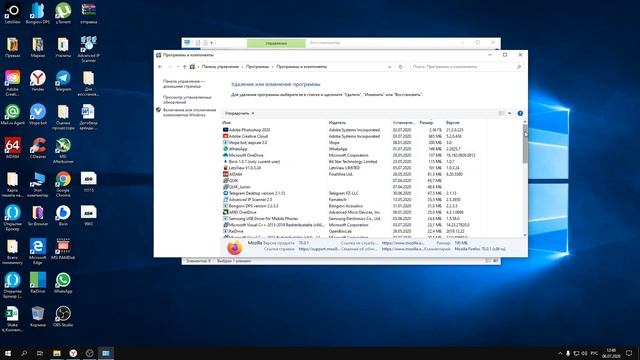
Task: Select the Bixin desktop icon
Action: pyautogui.click(x=63, y=216)
